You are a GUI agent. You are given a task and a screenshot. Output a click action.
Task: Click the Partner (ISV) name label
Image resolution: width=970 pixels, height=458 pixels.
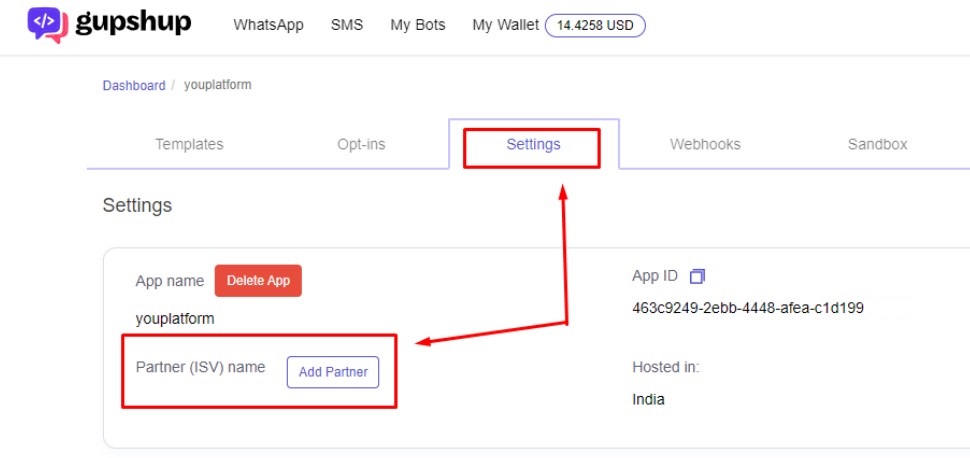click(x=200, y=367)
